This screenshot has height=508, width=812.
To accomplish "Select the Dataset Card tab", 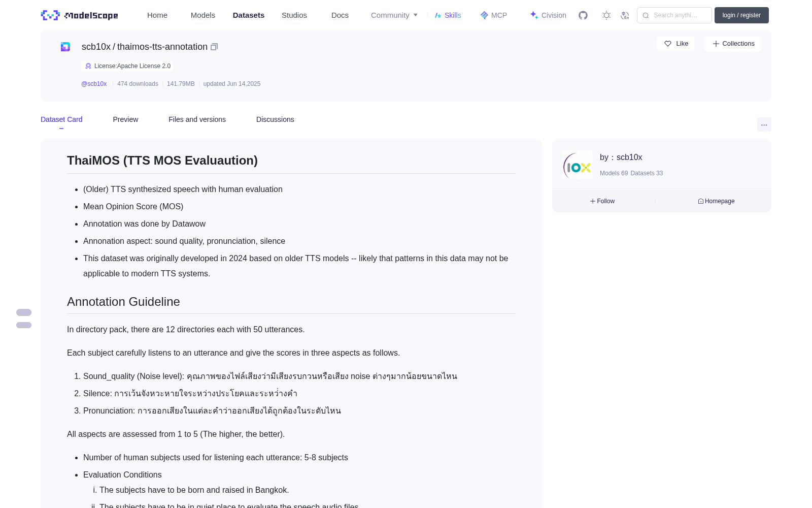I will click(61, 119).
